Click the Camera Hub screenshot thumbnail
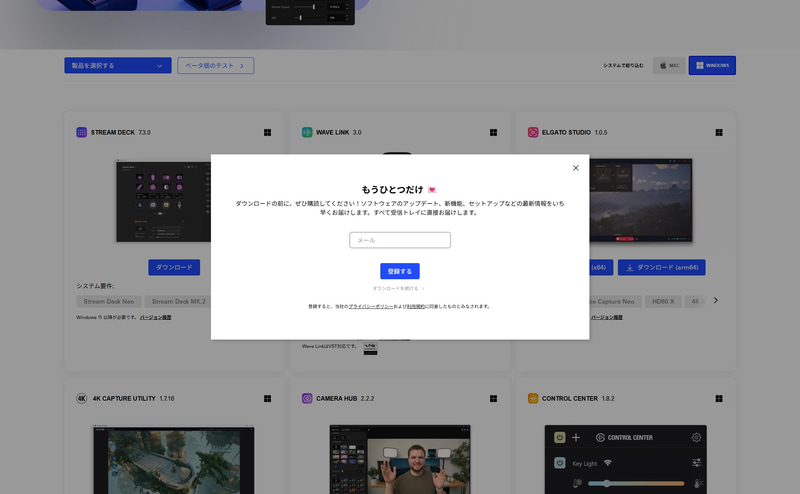The height and width of the screenshot is (494, 800). point(400,459)
